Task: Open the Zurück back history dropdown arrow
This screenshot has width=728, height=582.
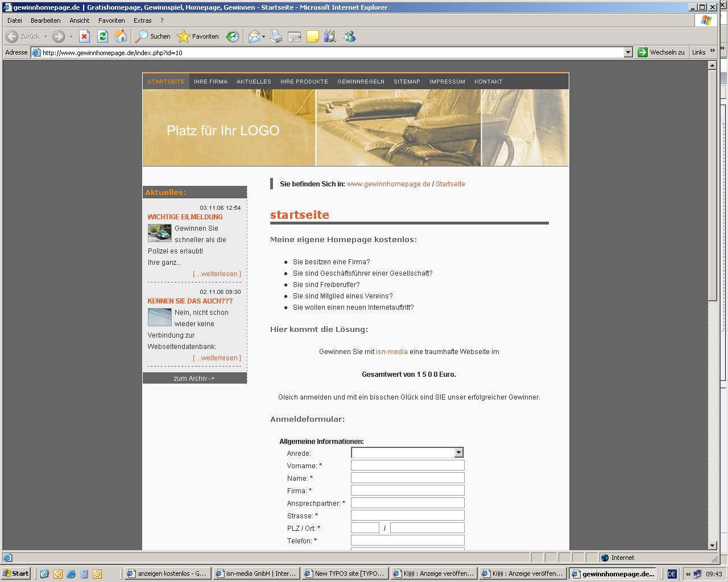Action: (46, 36)
